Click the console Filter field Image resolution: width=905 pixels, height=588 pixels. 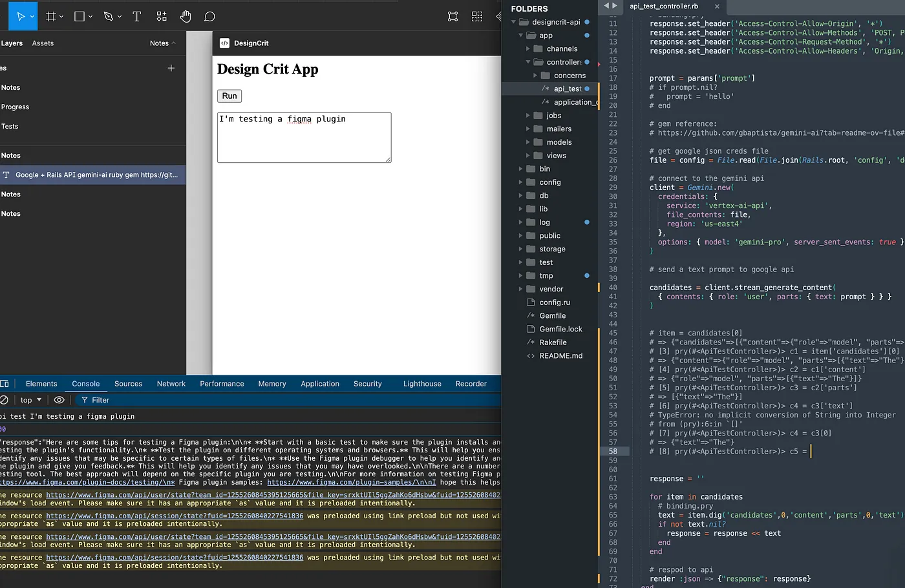pyautogui.click(x=288, y=400)
